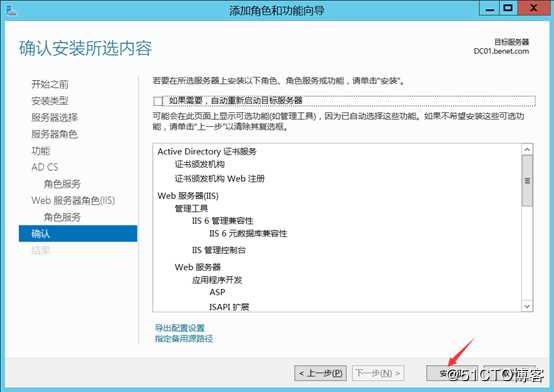Click scroll down arrow of feature list
Viewport: 554px width, 392px height.
tap(527, 306)
